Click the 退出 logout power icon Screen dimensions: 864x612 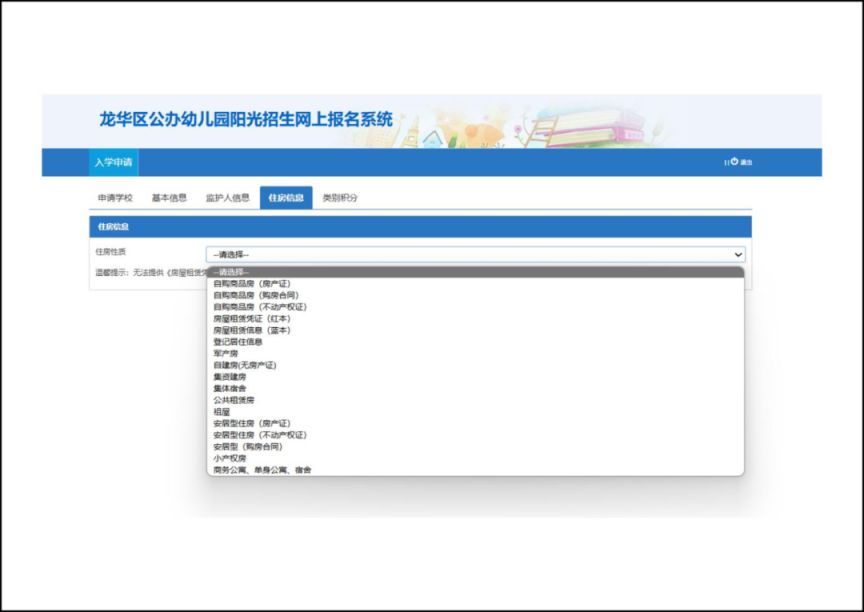(x=734, y=162)
